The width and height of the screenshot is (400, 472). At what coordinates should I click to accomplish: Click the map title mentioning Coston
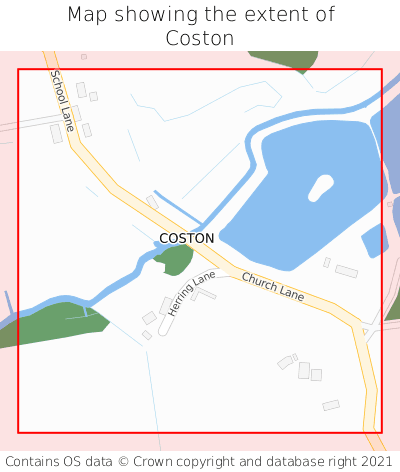[201, 26]
